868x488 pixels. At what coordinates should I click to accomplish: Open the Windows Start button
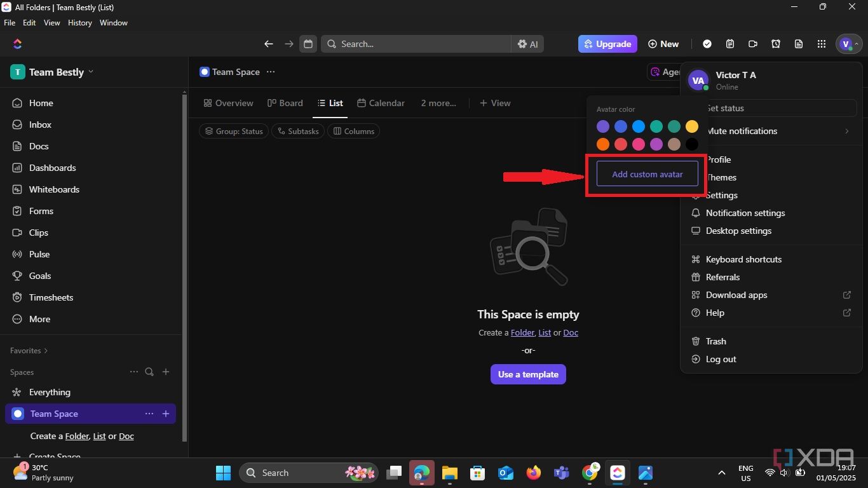click(224, 473)
